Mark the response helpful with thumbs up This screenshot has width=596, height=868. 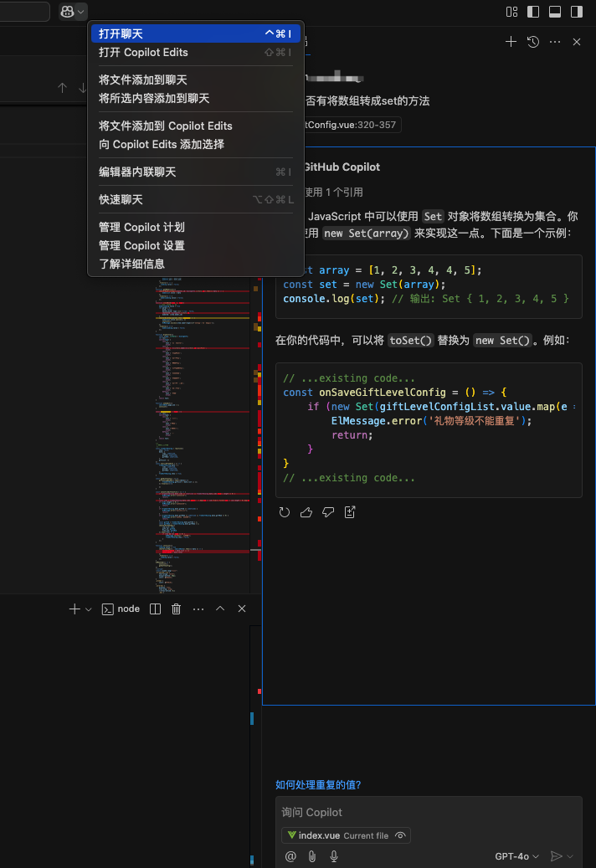click(x=306, y=512)
